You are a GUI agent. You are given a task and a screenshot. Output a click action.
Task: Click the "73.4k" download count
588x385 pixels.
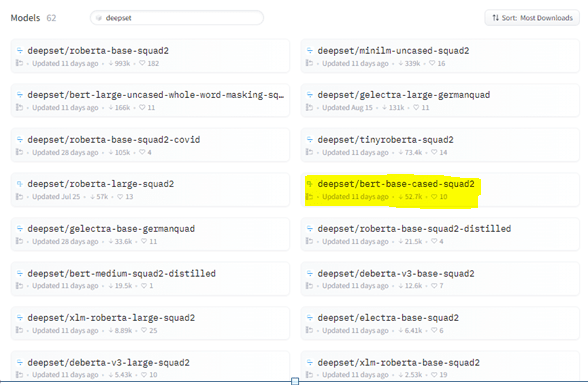coord(413,152)
